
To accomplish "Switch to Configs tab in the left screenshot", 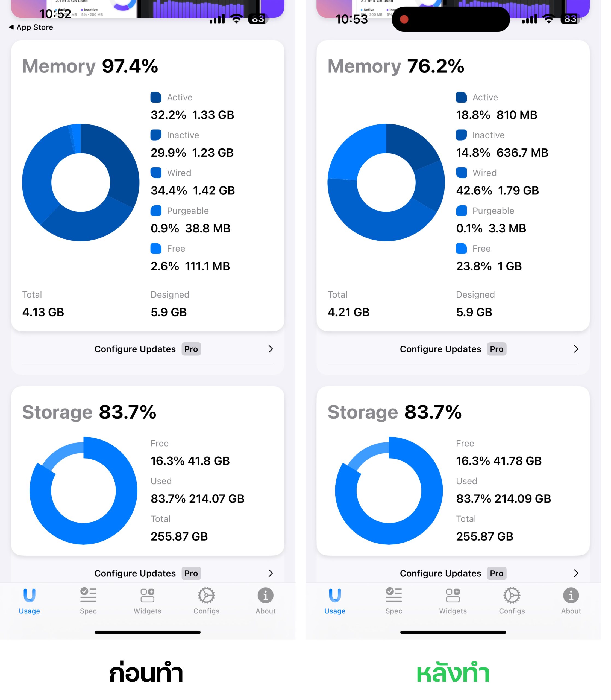I will [x=206, y=596].
